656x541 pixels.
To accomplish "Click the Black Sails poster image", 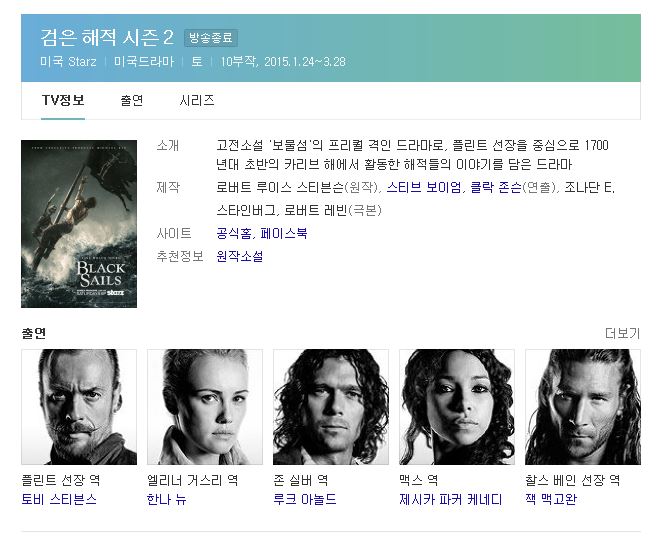I will [79, 224].
